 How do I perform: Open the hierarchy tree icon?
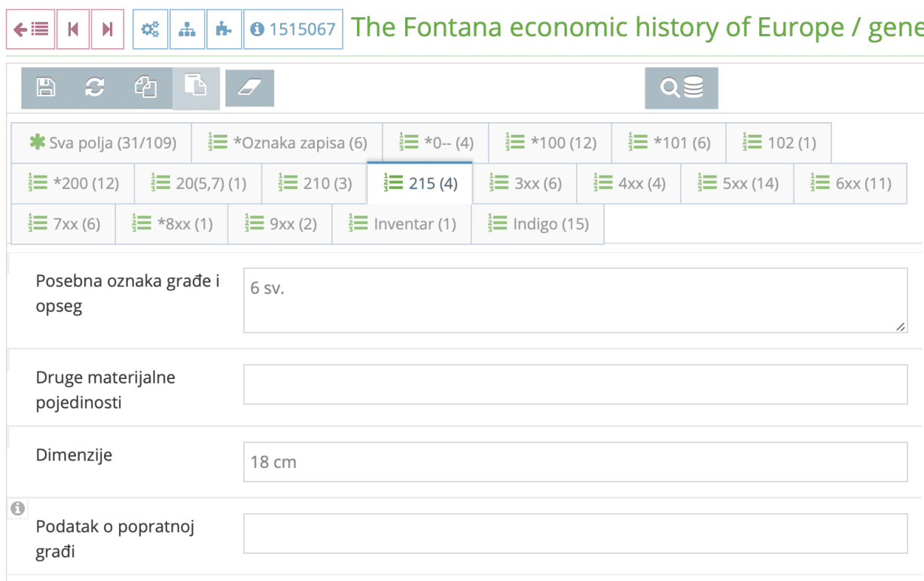coord(187,29)
